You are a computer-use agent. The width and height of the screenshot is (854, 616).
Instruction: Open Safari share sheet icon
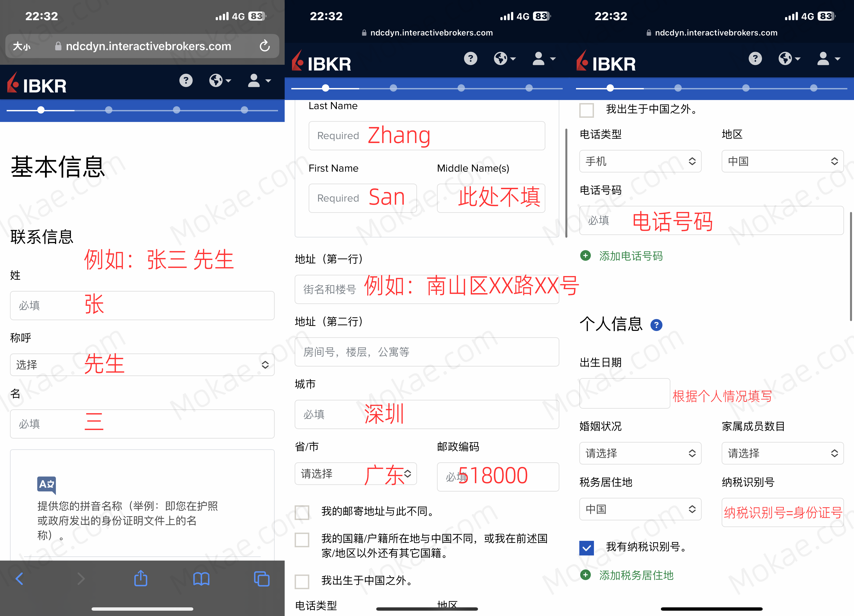(x=141, y=578)
